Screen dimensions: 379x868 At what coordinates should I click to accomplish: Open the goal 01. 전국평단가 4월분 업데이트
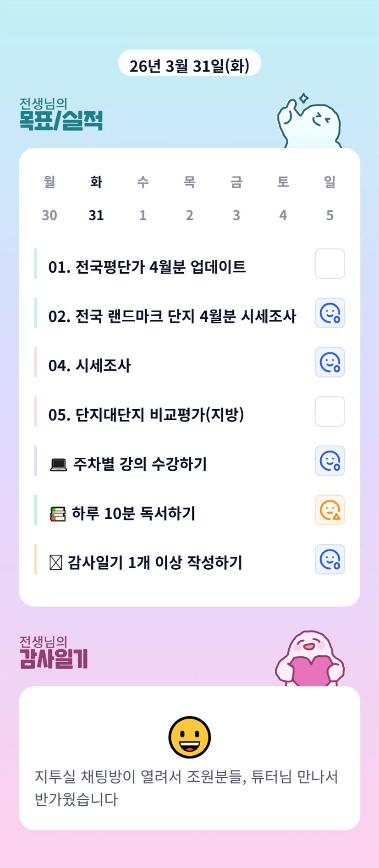click(147, 267)
